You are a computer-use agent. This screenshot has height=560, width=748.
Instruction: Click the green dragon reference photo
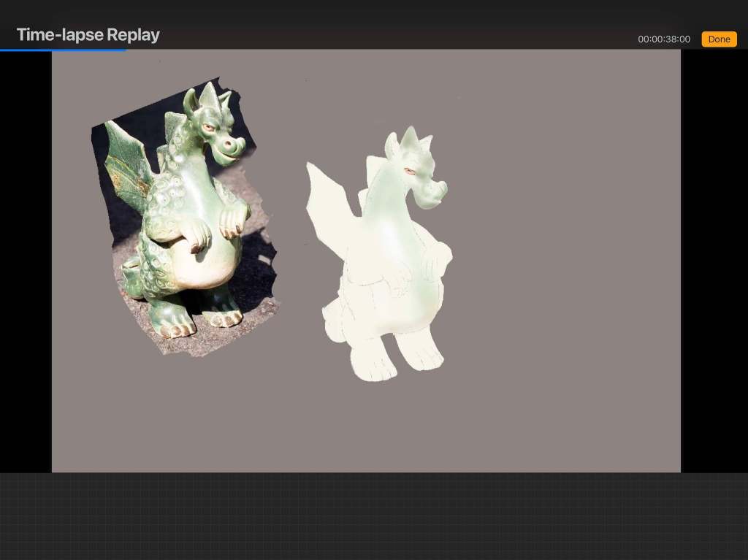(x=186, y=219)
